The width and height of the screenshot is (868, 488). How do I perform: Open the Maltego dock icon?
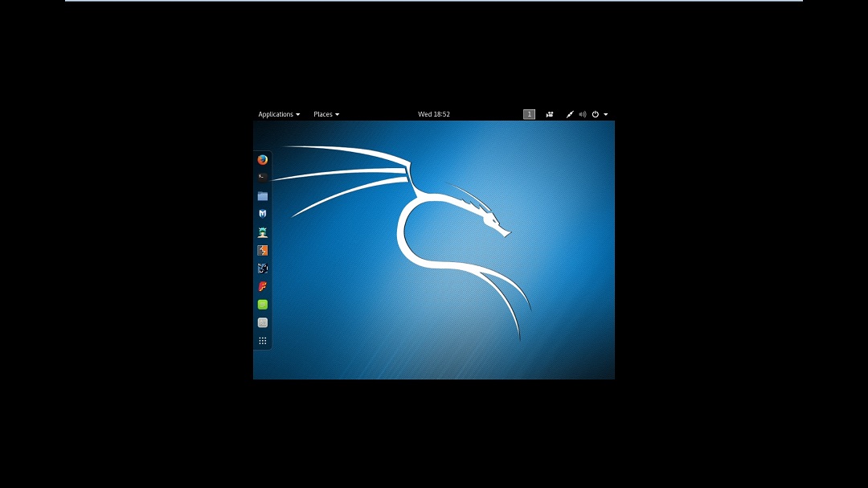click(262, 269)
